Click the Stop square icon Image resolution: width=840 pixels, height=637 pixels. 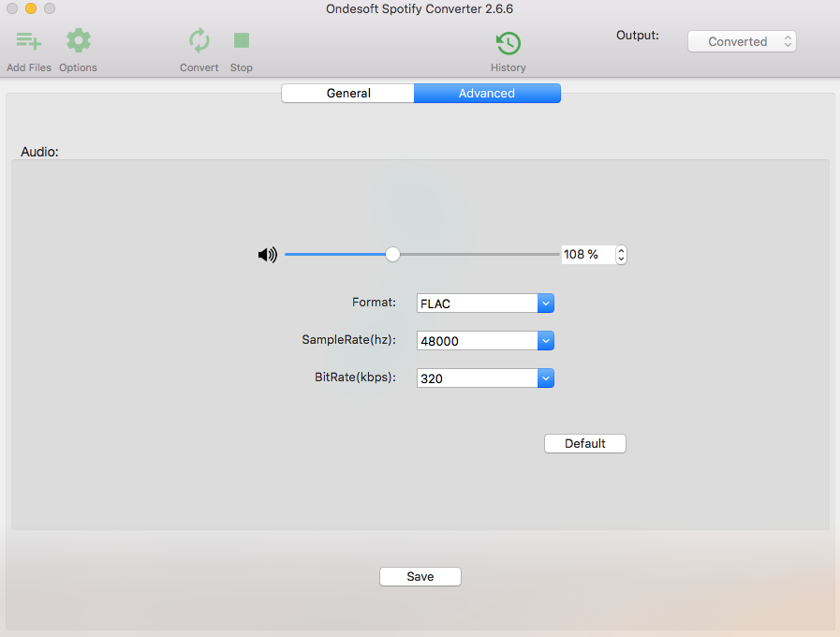241,40
